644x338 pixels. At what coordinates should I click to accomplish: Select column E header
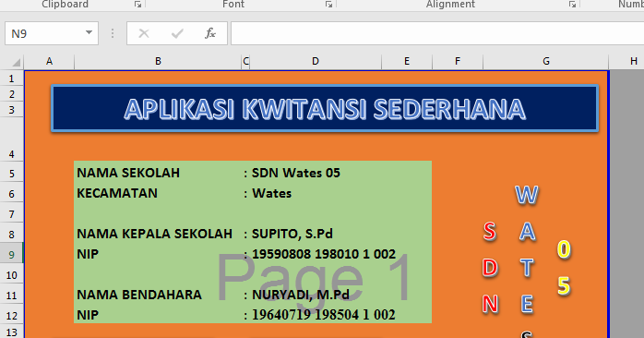tap(407, 61)
